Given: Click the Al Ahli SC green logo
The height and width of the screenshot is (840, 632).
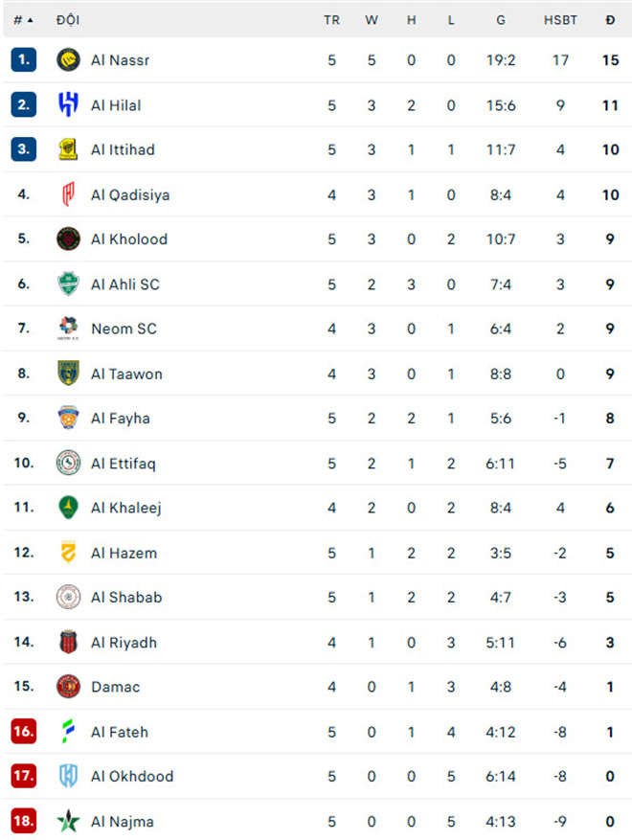Looking at the screenshot, I should (68, 284).
